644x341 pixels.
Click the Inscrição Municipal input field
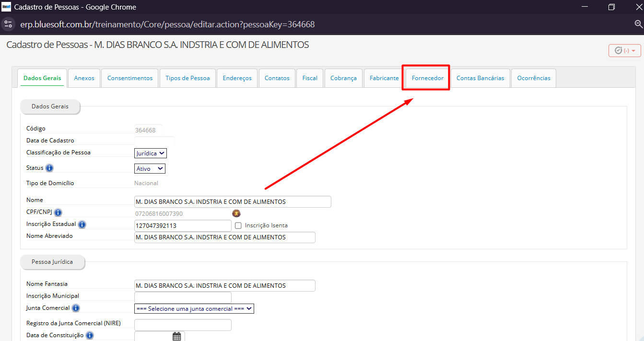(x=183, y=297)
